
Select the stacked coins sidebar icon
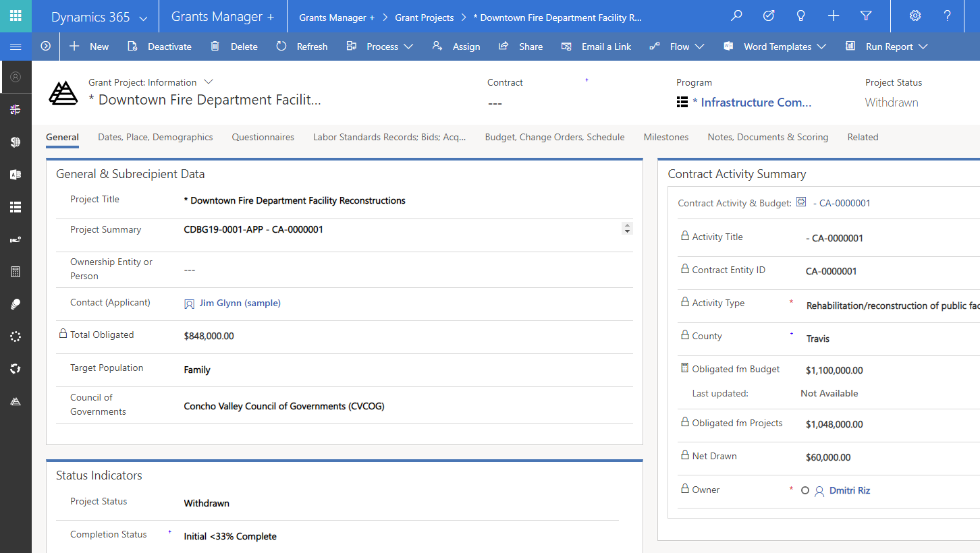pyautogui.click(x=16, y=304)
